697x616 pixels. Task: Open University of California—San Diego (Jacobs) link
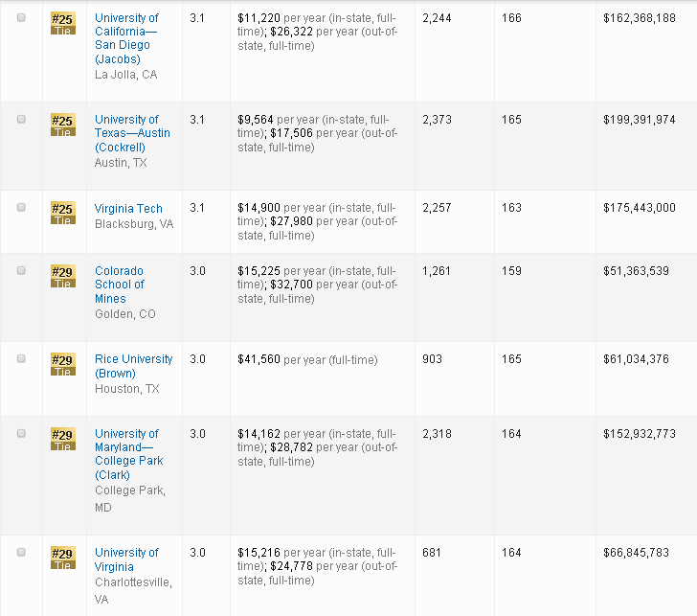coord(126,38)
